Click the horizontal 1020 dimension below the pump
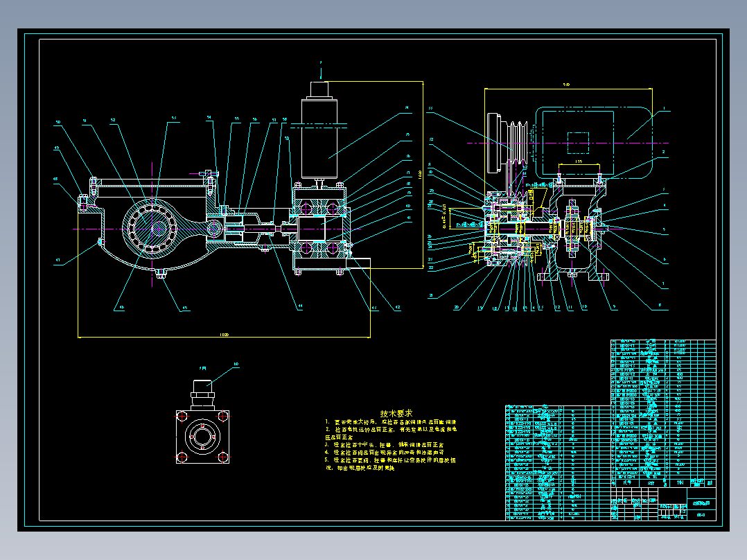This screenshot has height=560, width=747. (x=224, y=335)
